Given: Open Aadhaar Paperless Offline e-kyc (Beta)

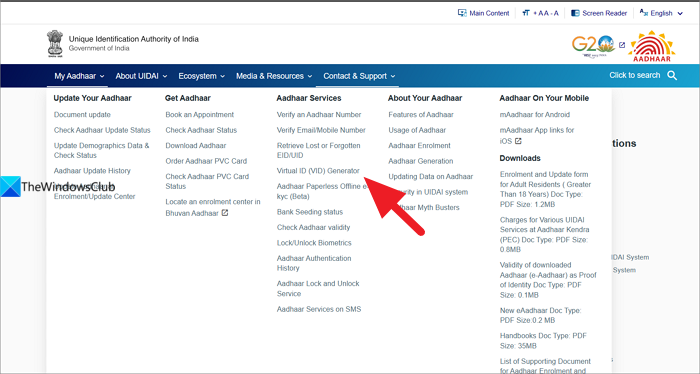Looking at the screenshot, I should 321,191.
